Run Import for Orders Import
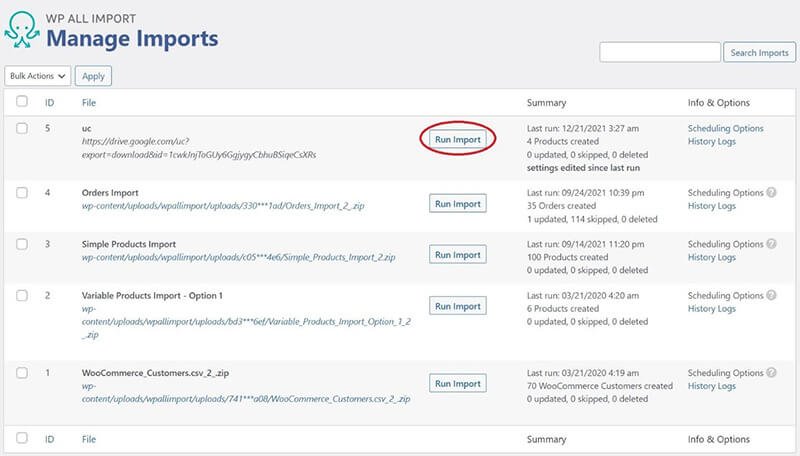800x456 pixels. (x=458, y=204)
